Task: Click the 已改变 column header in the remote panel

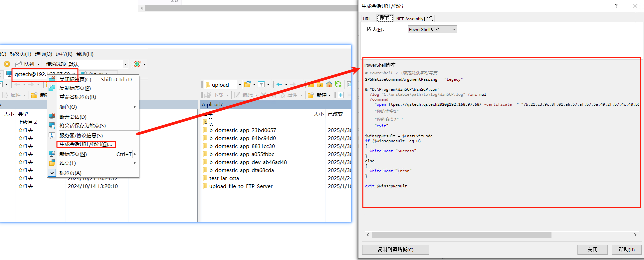Action: [335, 114]
